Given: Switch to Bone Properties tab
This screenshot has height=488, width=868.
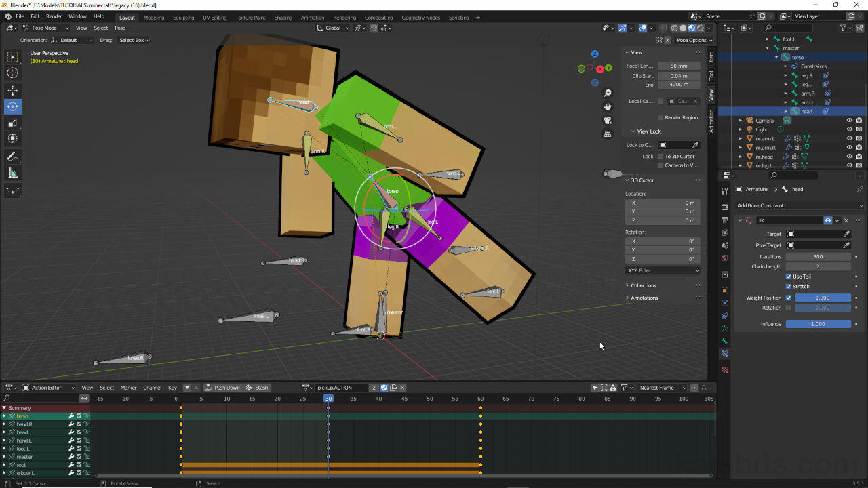Looking at the screenshot, I should [x=724, y=342].
